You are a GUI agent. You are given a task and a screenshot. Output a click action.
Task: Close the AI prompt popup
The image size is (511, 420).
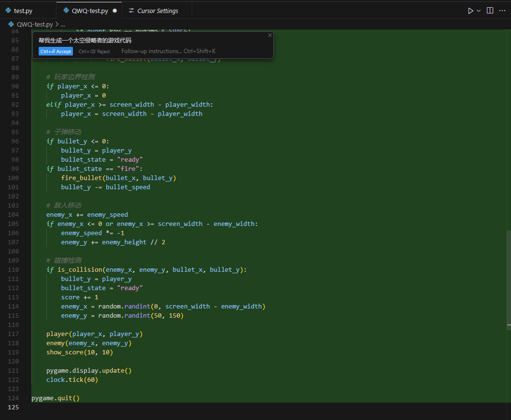pyautogui.click(x=270, y=35)
